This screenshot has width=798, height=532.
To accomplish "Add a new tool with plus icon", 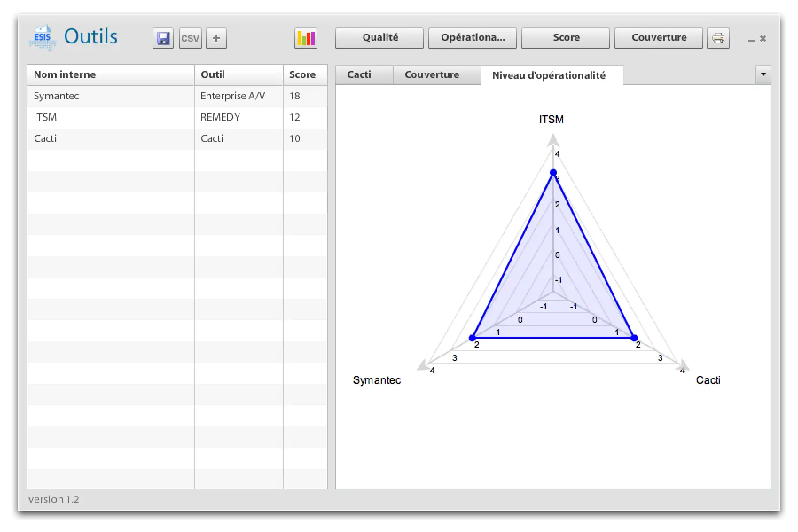I will [x=216, y=39].
